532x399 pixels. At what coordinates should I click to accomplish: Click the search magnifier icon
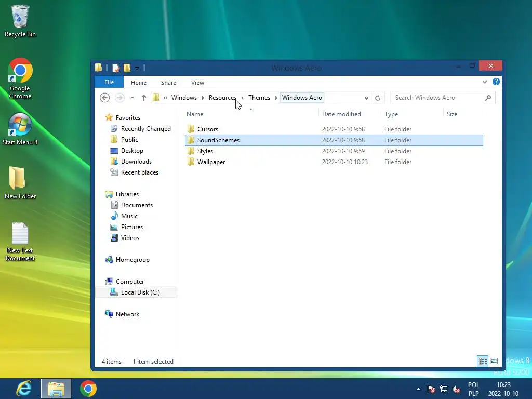(488, 98)
